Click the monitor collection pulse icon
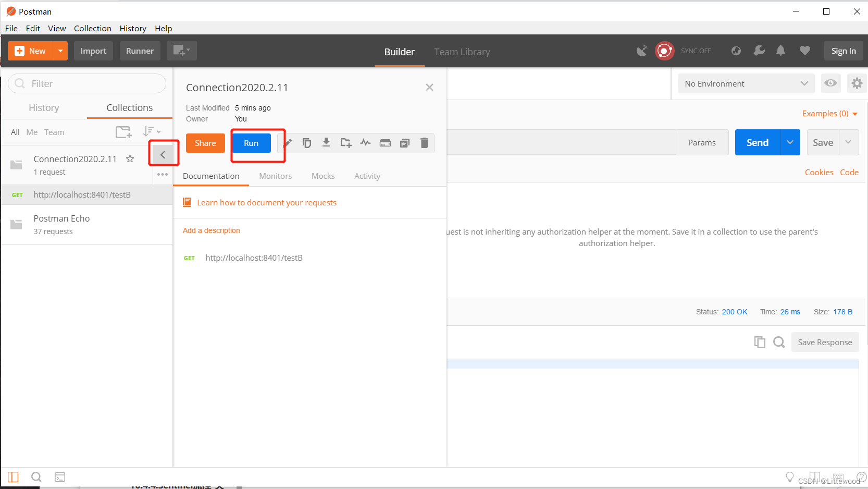This screenshot has height=489, width=868. pyautogui.click(x=366, y=142)
